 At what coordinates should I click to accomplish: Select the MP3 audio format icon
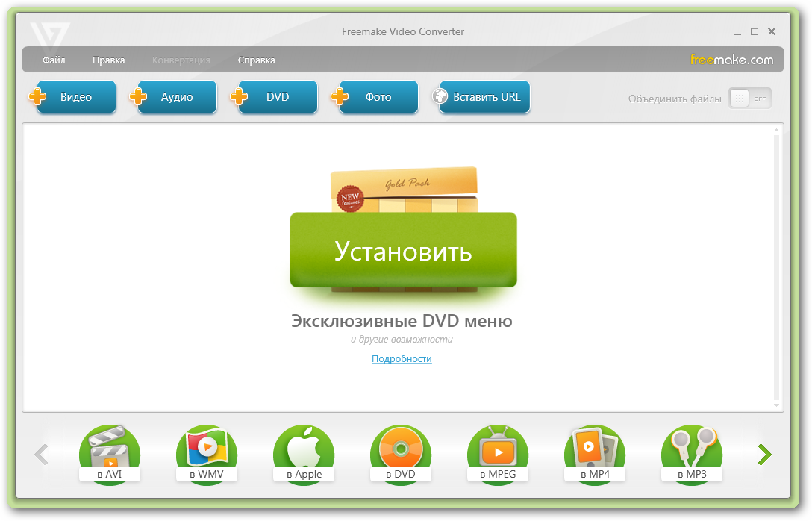click(692, 455)
